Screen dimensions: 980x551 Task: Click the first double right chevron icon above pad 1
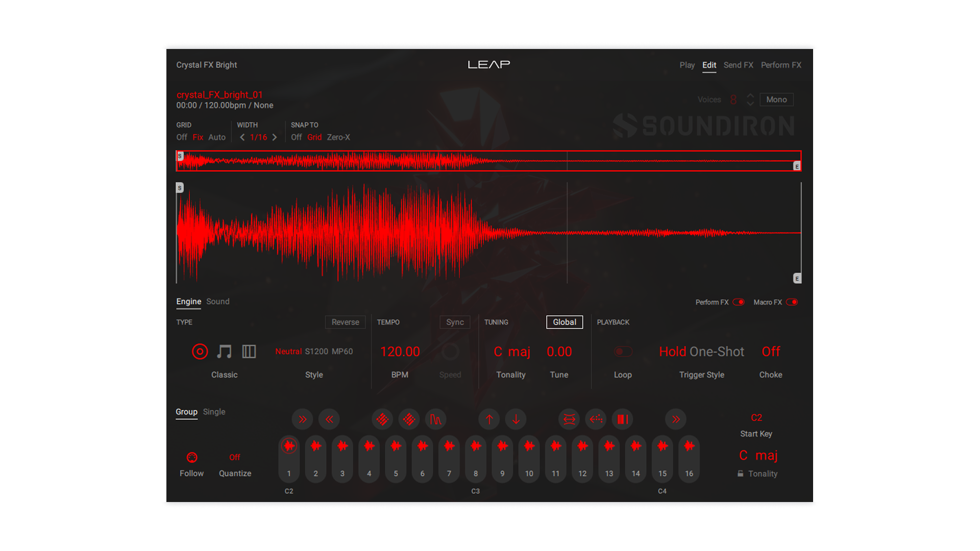pos(303,419)
